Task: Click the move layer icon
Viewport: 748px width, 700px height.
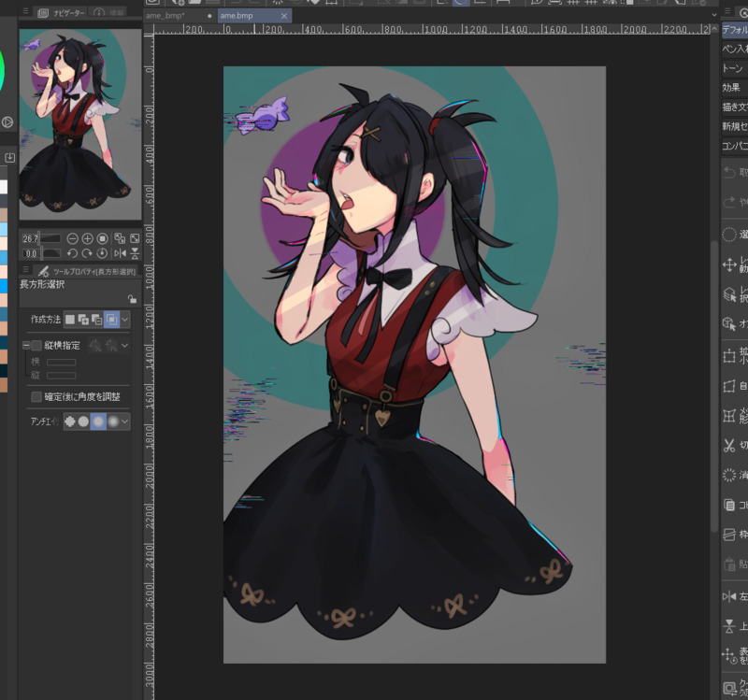Action: (x=729, y=264)
